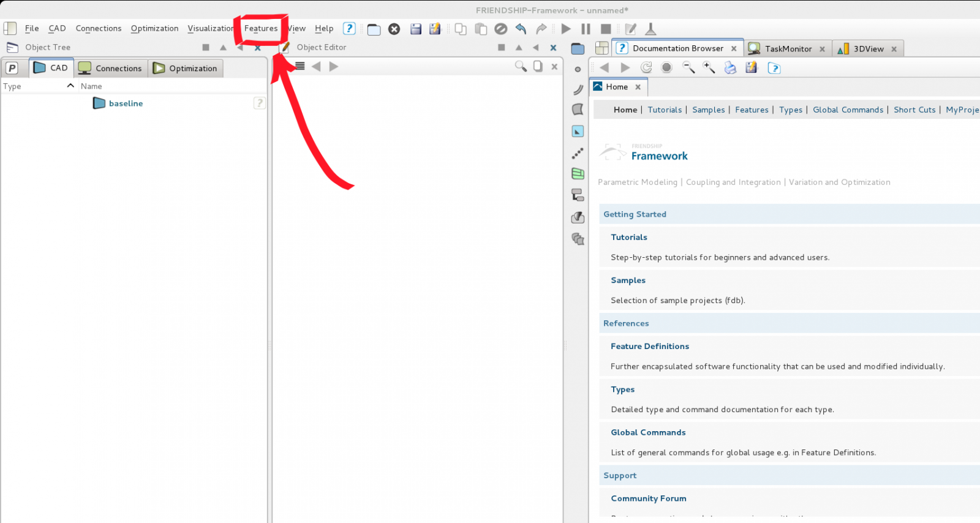This screenshot has width=980, height=523.
Task: Open the Help menu
Action: pos(324,29)
